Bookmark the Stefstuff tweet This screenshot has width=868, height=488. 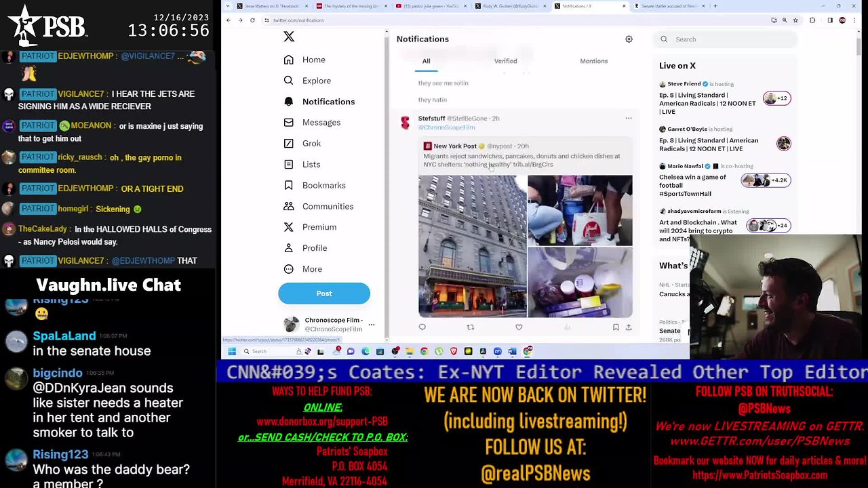coord(616,327)
